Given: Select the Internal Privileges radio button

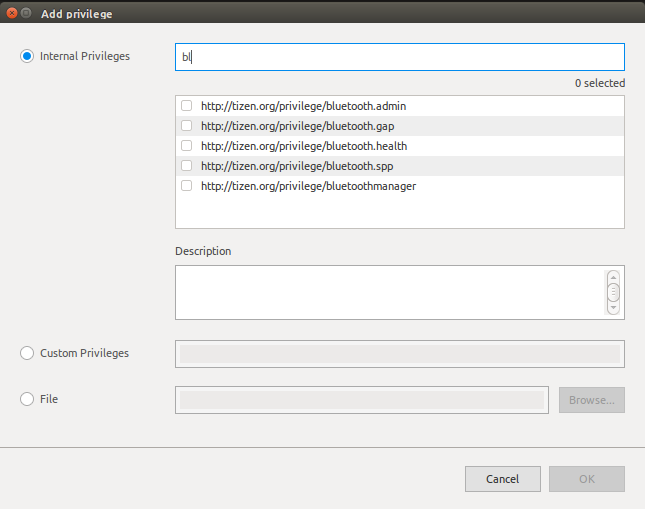Looking at the screenshot, I should (x=27, y=56).
